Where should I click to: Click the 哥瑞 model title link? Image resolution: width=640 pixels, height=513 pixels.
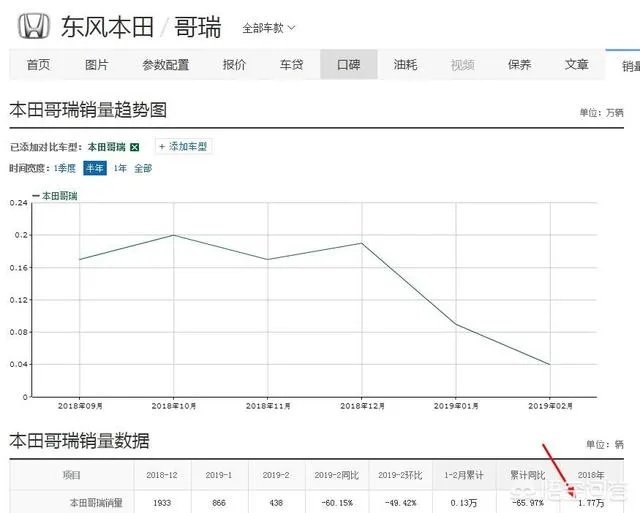point(198,27)
